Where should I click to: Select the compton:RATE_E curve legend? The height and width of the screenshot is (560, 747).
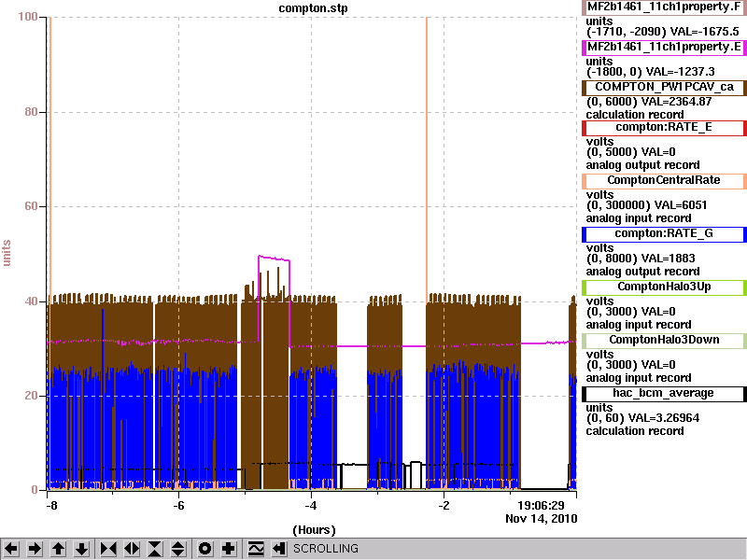[x=664, y=128]
